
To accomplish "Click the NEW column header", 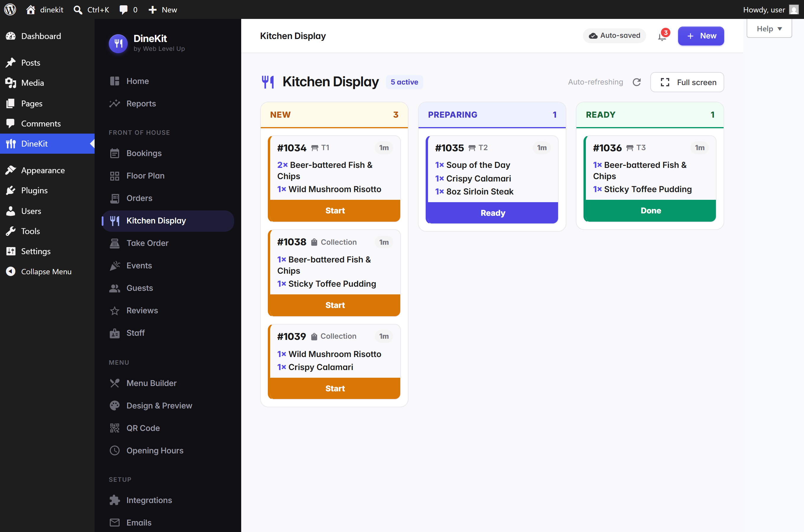I will [x=334, y=115].
